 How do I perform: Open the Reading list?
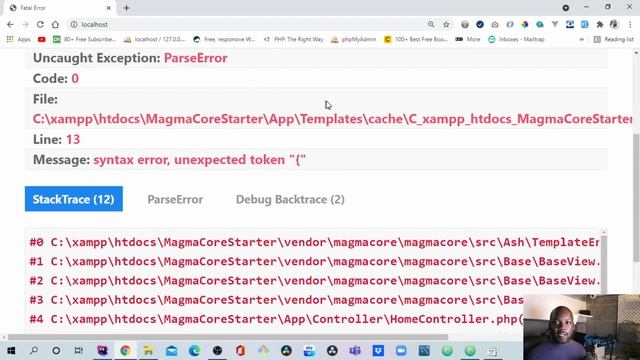click(613, 40)
